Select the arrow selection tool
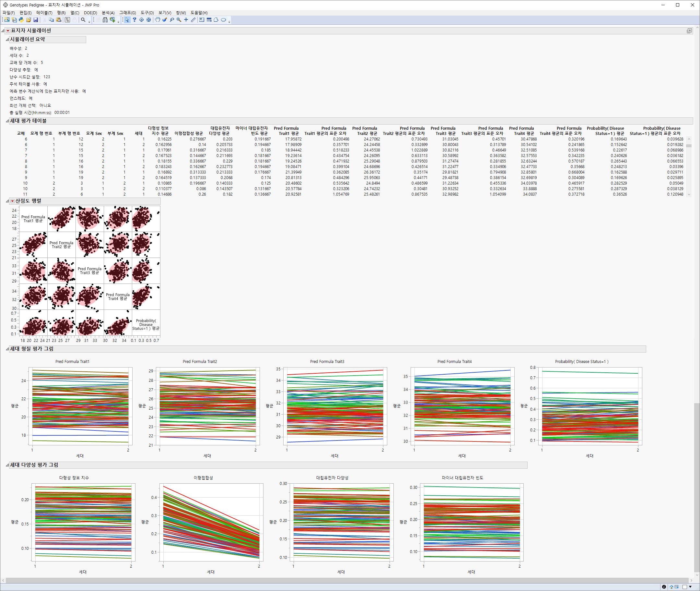 coord(128,20)
